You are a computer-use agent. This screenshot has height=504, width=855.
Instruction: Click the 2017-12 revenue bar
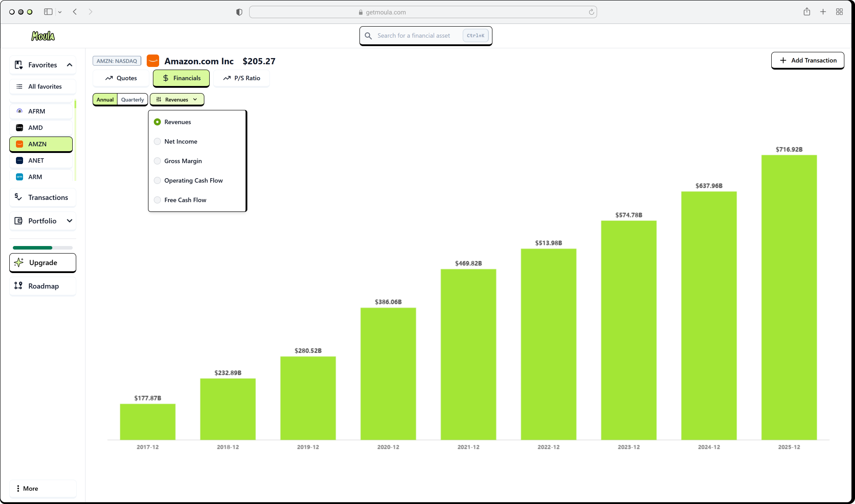[148, 422]
